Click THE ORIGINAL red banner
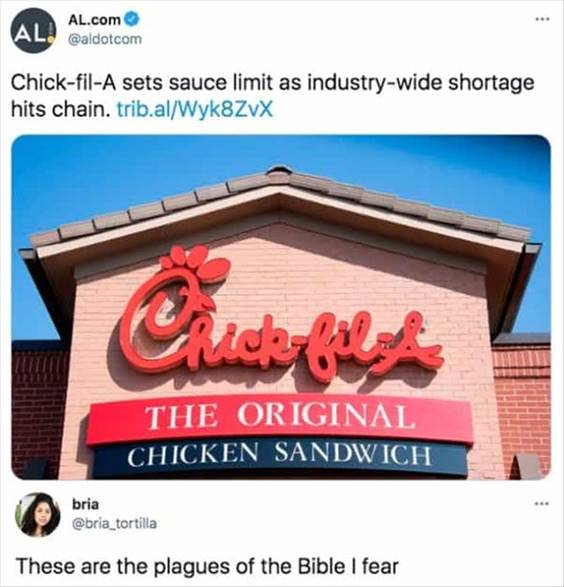The width and height of the screenshot is (564, 587). (280, 417)
